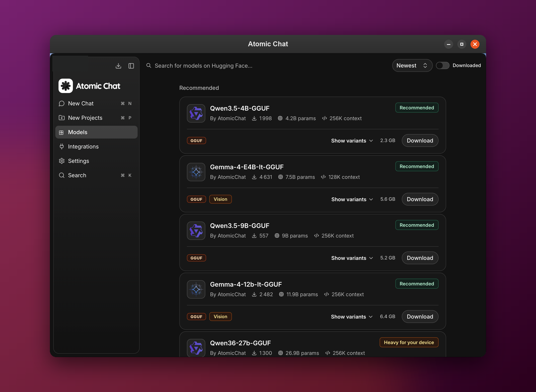
Task: Download the Qwen3.5-9B-GGUF model
Action: point(420,258)
